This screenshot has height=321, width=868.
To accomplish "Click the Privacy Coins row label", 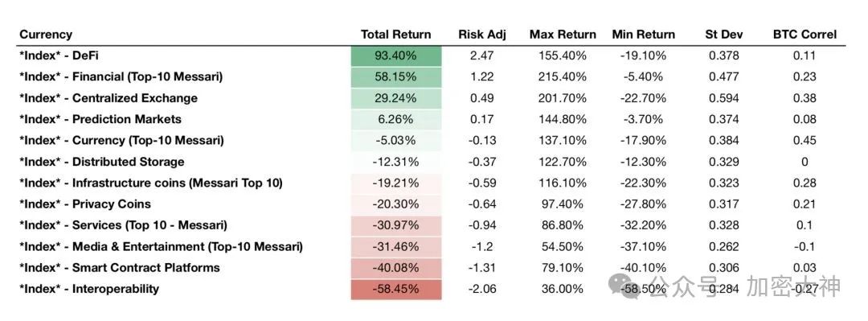I will coord(85,204).
